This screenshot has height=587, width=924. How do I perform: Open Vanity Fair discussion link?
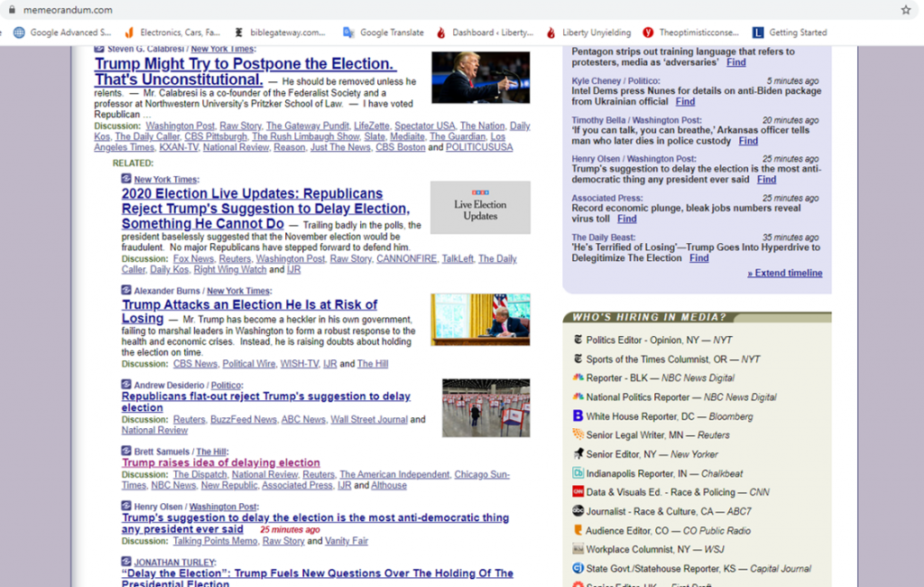tap(346, 540)
